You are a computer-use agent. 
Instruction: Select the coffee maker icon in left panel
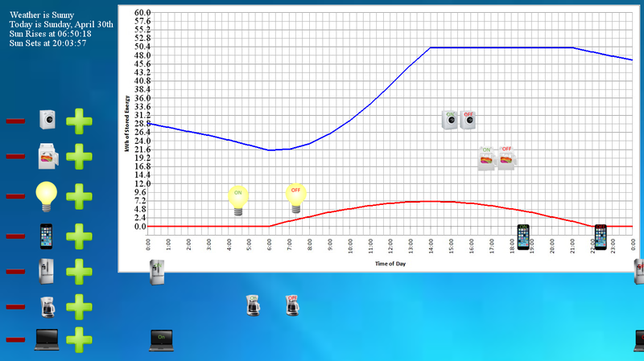[47, 307]
